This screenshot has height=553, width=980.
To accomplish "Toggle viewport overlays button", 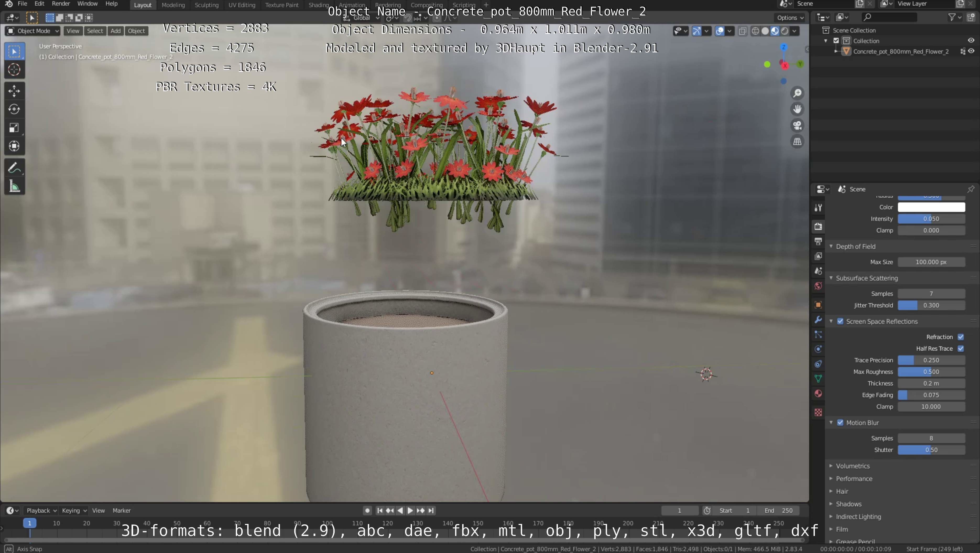I will point(720,31).
